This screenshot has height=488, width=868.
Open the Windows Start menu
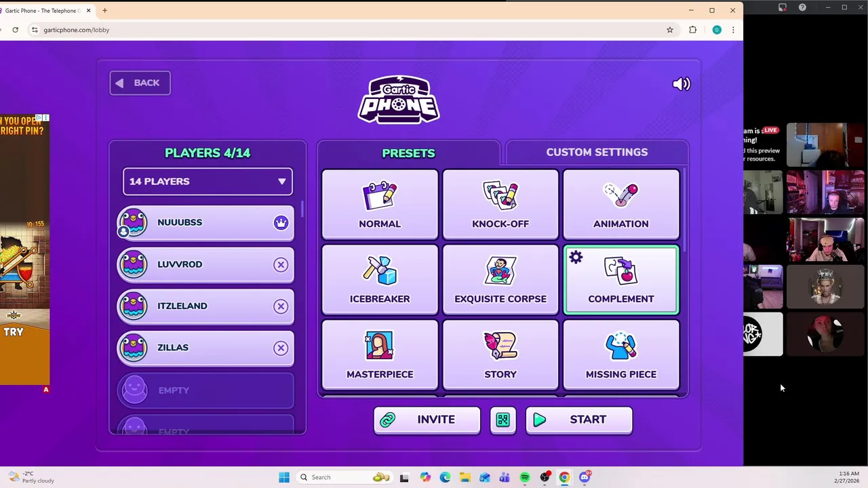click(x=284, y=477)
